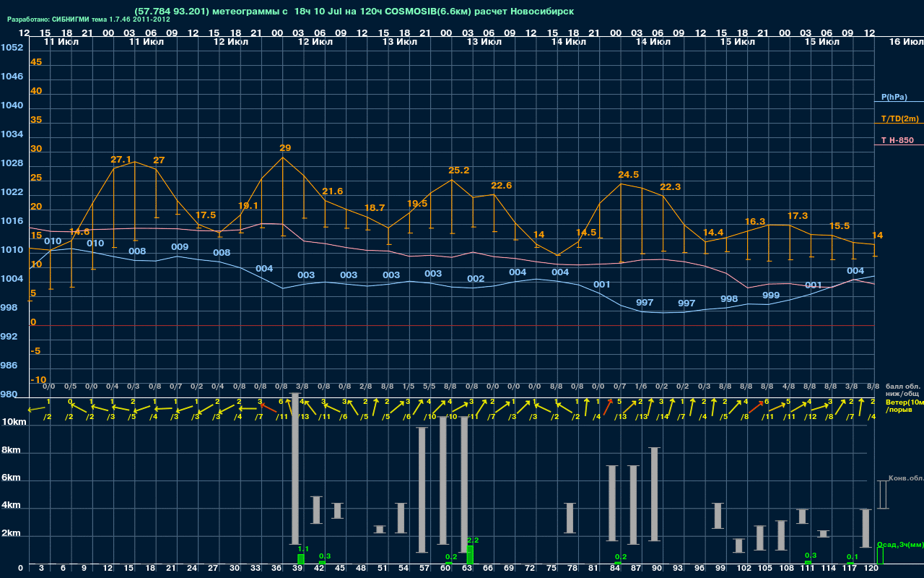Click the 19.1 temperature label
The height and width of the screenshot is (578, 924).
[x=248, y=206]
